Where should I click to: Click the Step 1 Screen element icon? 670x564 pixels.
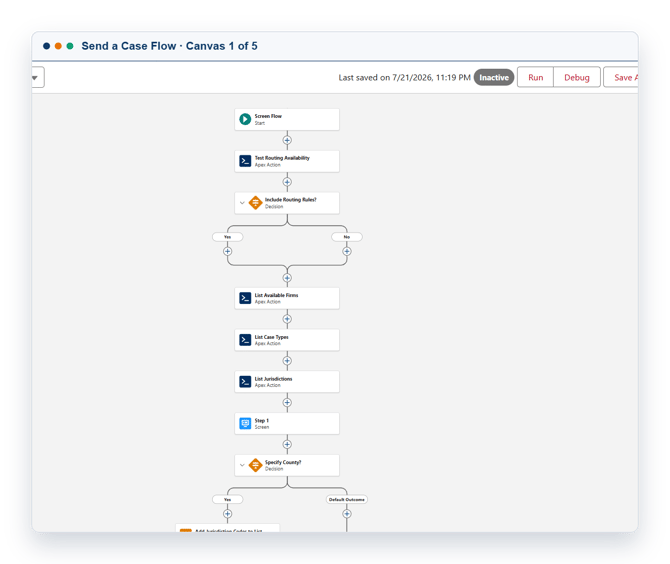click(x=245, y=423)
